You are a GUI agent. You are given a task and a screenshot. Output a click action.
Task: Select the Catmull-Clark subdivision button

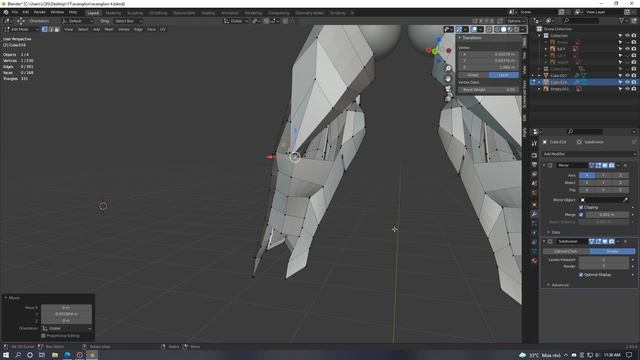pos(566,251)
